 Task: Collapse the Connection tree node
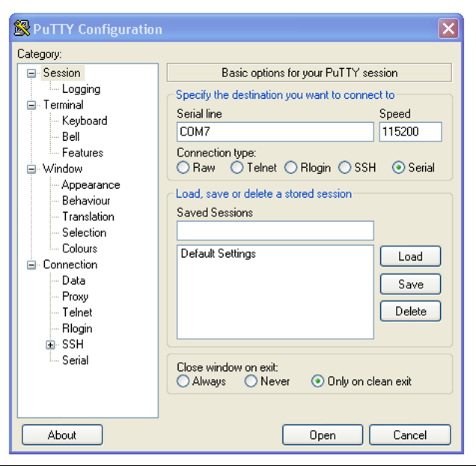pos(31,265)
